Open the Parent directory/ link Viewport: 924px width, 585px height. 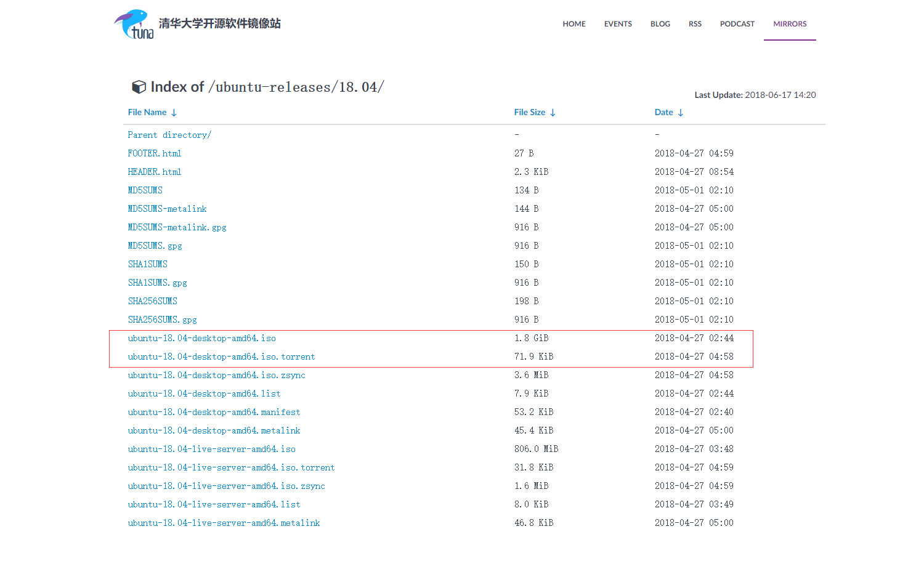[x=169, y=135]
